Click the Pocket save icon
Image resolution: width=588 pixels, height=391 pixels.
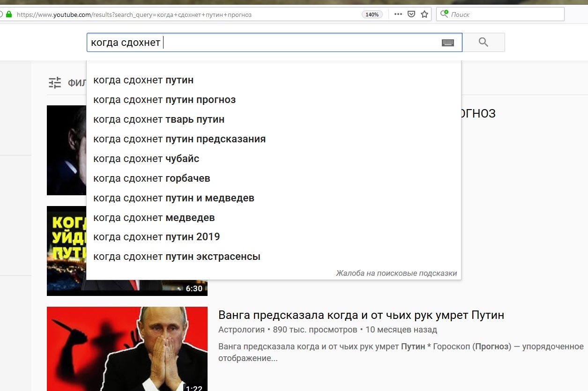pos(411,15)
